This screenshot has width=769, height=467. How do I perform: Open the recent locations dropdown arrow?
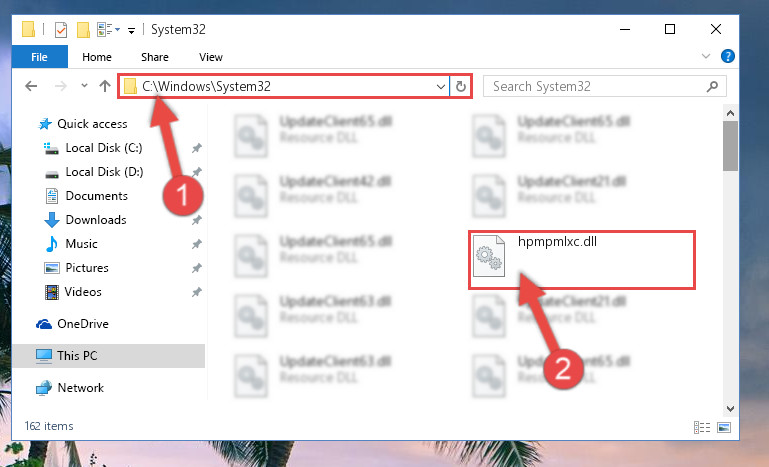tap(84, 86)
